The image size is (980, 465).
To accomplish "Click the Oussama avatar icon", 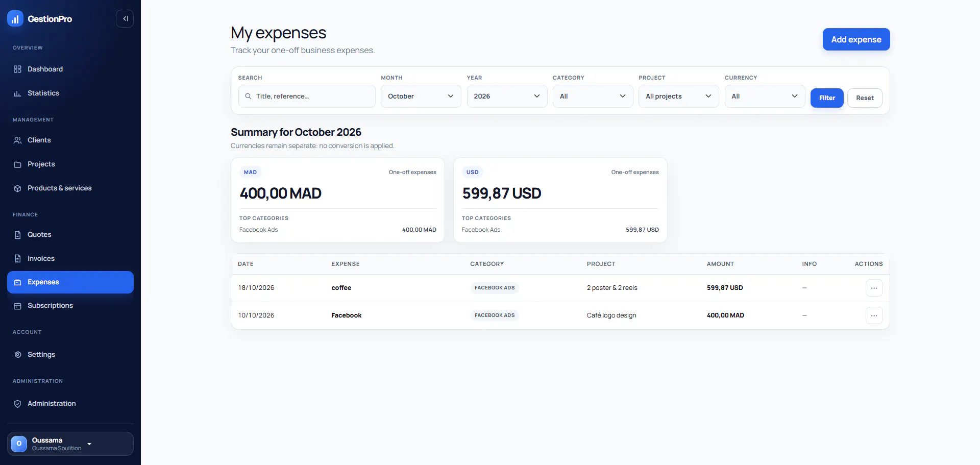I will [x=19, y=444].
